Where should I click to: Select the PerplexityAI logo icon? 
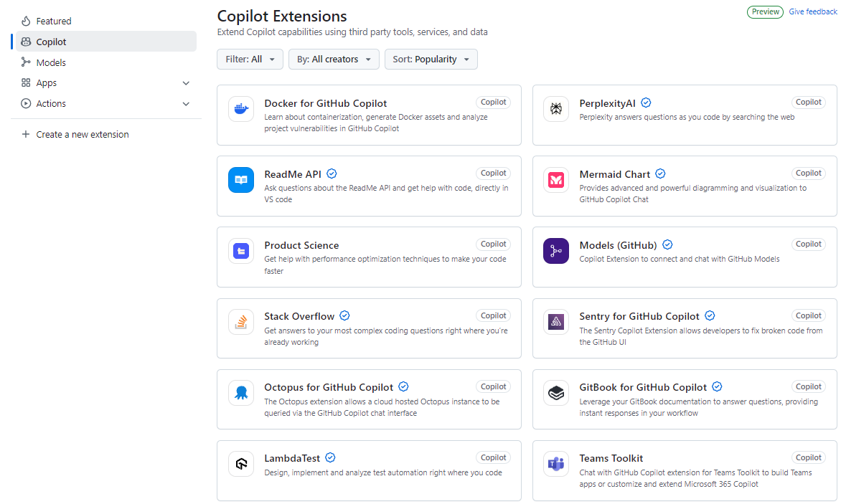[x=556, y=109]
